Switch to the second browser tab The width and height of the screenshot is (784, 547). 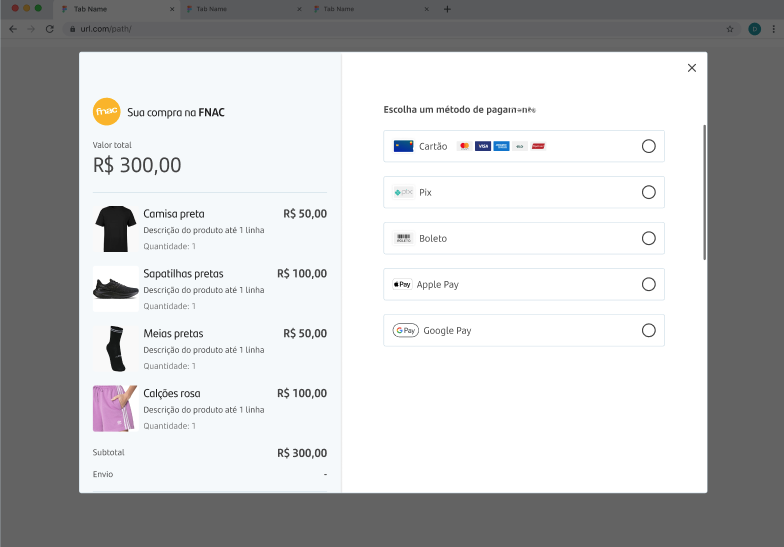click(x=244, y=9)
